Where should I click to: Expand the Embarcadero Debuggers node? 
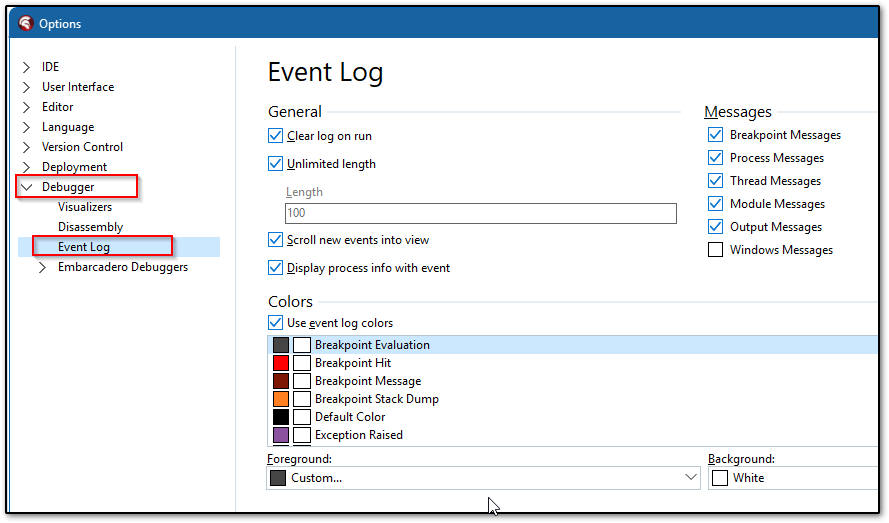[x=42, y=267]
